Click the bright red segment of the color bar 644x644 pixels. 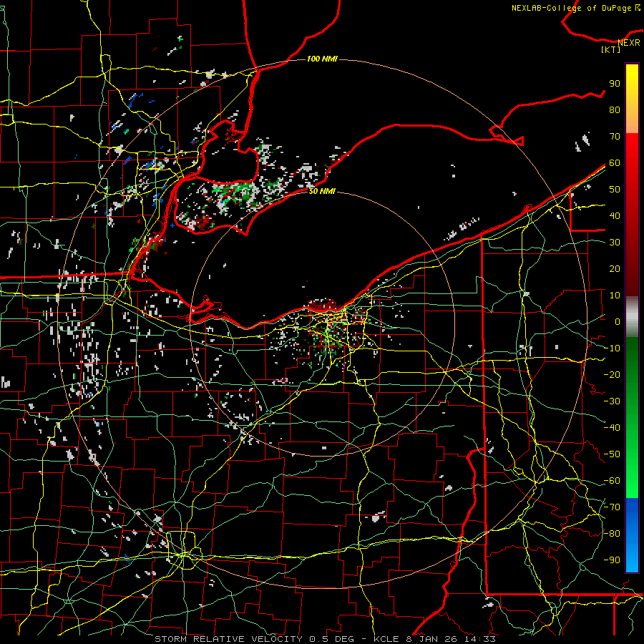632,165
